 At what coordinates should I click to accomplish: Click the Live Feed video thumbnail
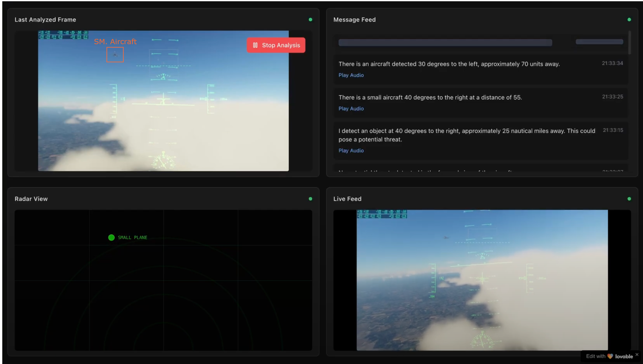point(482,280)
